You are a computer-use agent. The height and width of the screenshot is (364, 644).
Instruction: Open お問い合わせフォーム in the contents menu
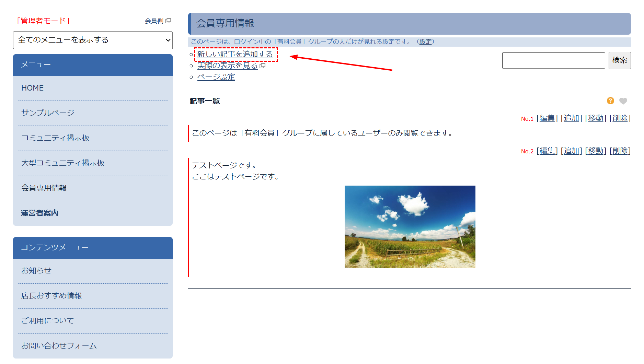(59, 346)
